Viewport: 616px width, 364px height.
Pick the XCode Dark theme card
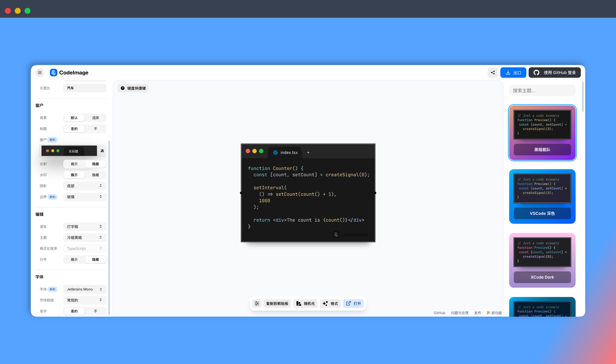[x=542, y=260]
